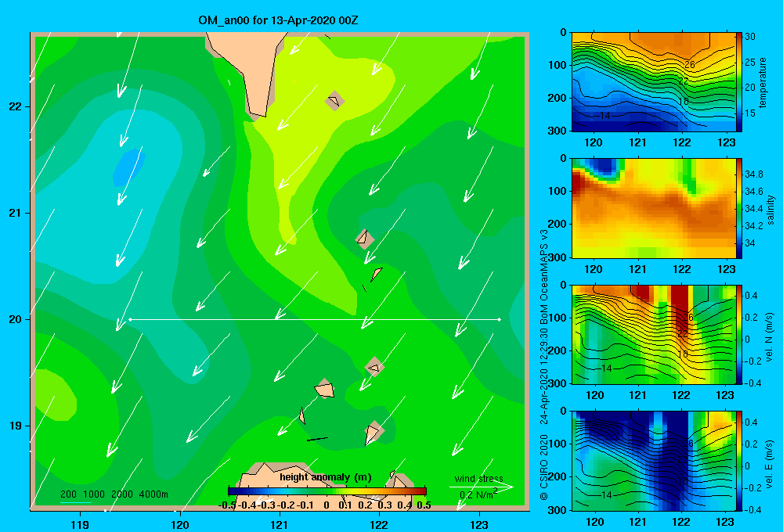This screenshot has width=783, height=532.
Task: Click longitude label 119 on main map
Action: click(81, 524)
